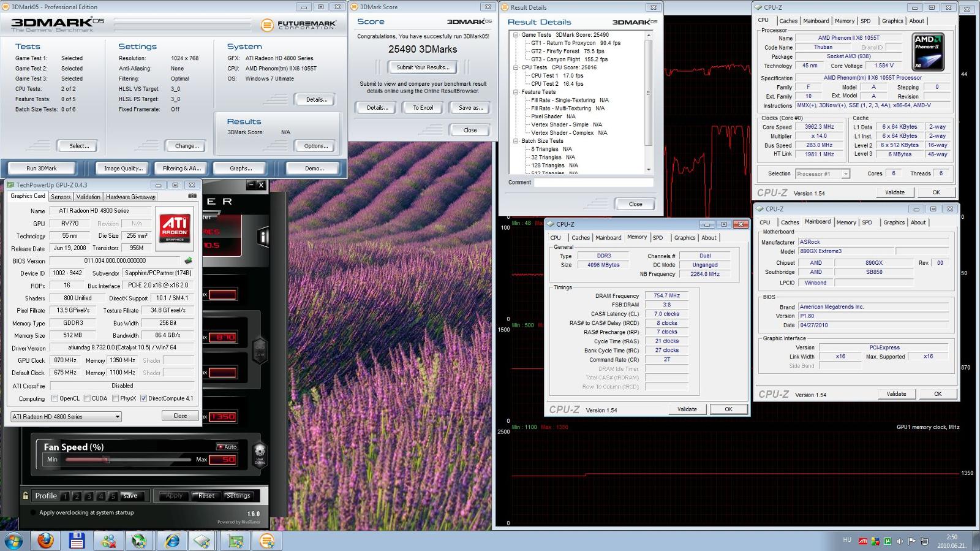This screenshot has width=980, height=551.
Task: Open the taskbar icon with people and red X
Action: pos(108,541)
